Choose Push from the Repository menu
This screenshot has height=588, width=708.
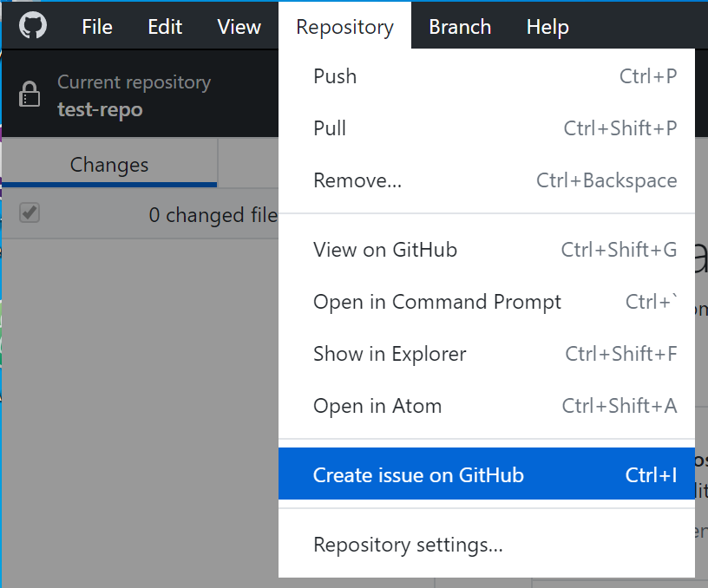point(486,76)
